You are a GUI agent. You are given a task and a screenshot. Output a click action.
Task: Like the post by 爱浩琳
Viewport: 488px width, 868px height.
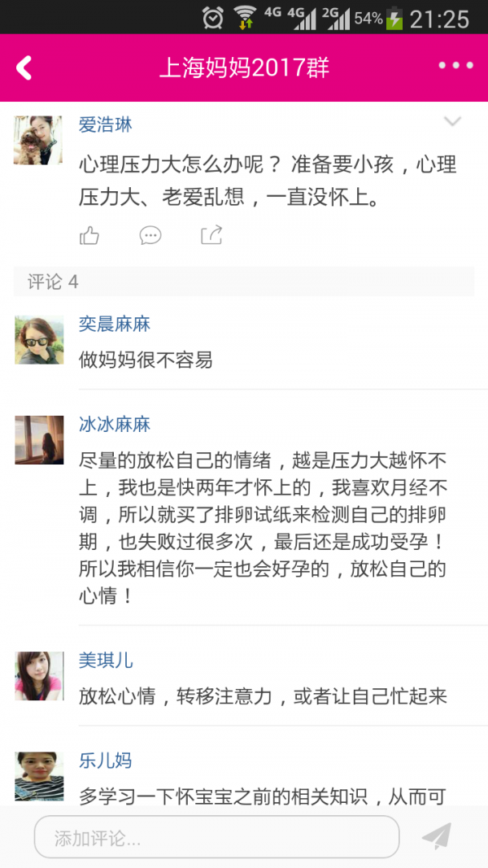click(89, 236)
